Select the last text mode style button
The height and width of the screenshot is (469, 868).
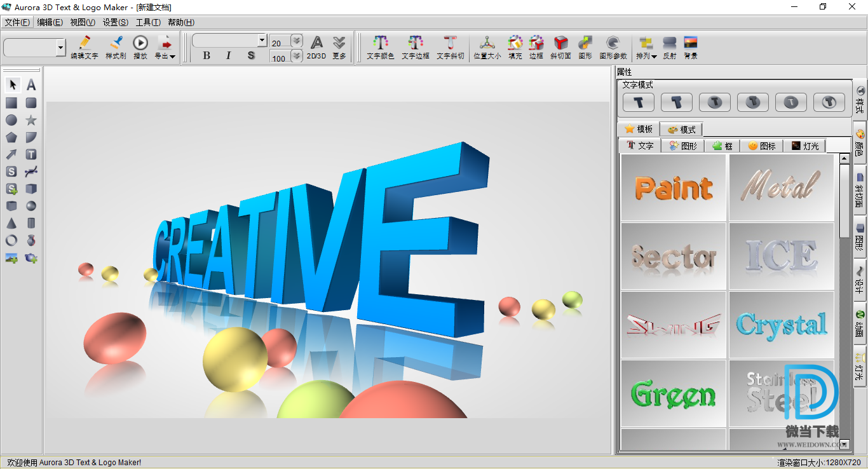(829, 102)
